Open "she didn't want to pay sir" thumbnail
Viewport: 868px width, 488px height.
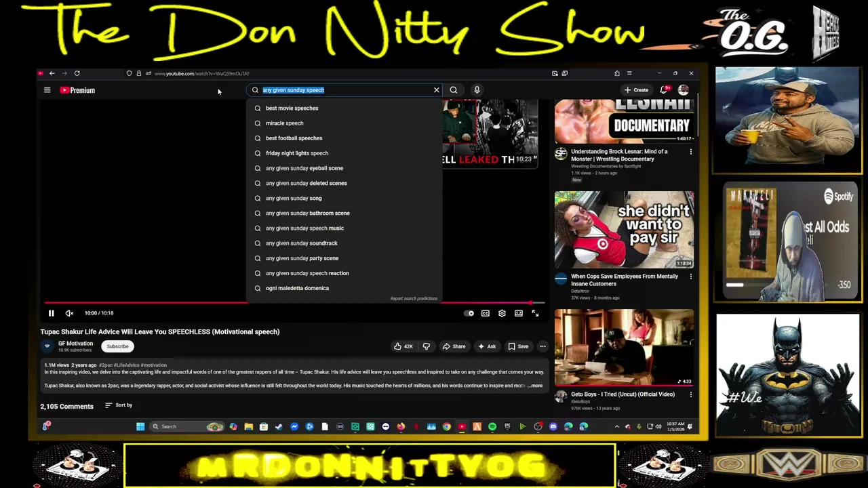tap(624, 230)
